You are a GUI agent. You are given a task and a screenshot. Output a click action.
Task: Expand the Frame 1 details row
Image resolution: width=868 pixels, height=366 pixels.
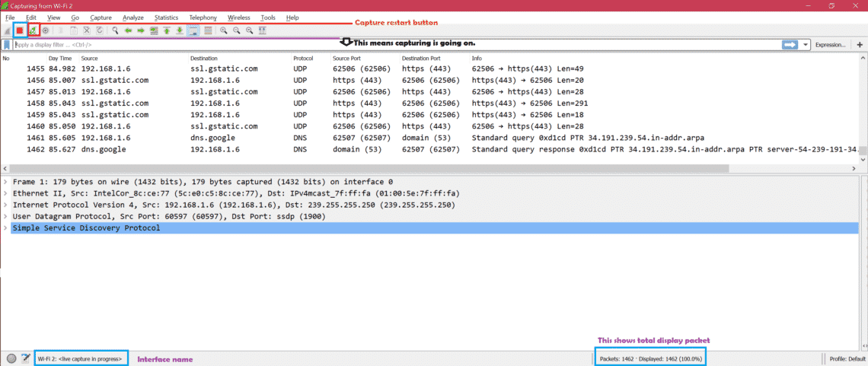pyautogui.click(x=5, y=181)
